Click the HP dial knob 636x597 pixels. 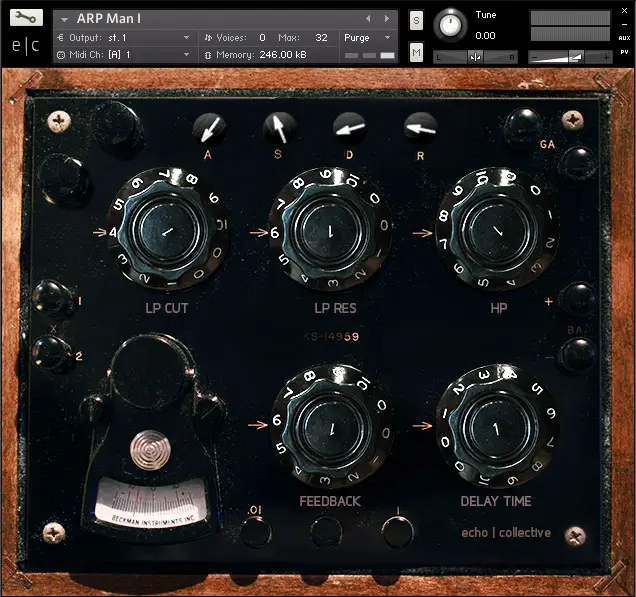[x=498, y=230]
